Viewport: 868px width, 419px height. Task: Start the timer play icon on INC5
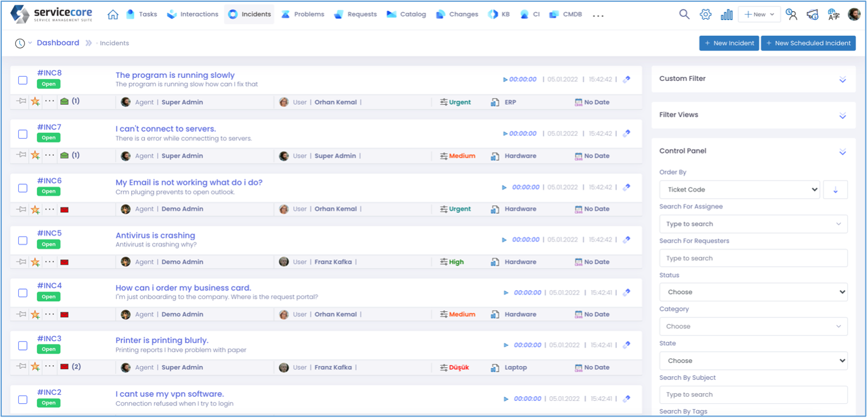tap(504, 240)
